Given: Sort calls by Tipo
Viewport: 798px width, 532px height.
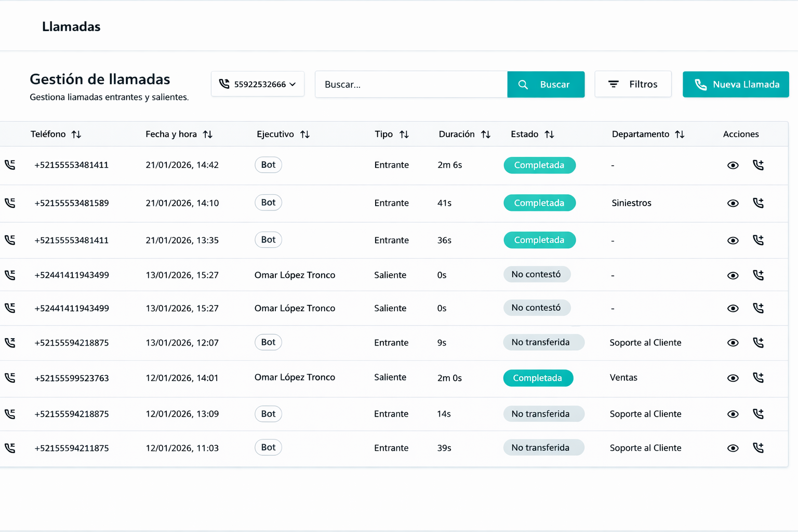Looking at the screenshot, I should click(404, 135).
